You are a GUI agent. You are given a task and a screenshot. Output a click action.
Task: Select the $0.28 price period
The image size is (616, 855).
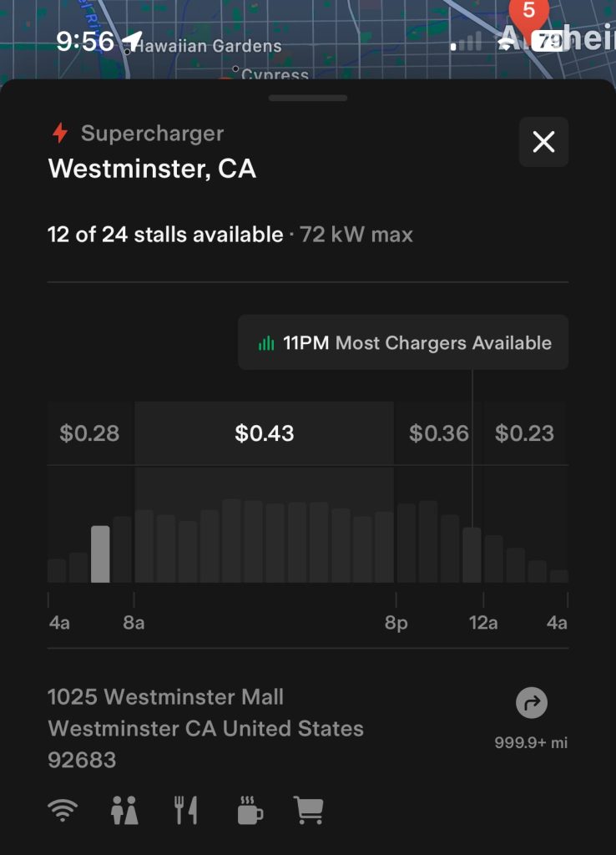pyautogui.click(x=89, y=433)
